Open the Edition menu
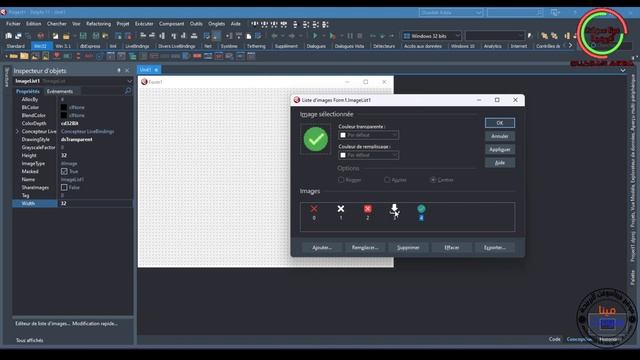 pyautogui.click(x=33, y=24)
